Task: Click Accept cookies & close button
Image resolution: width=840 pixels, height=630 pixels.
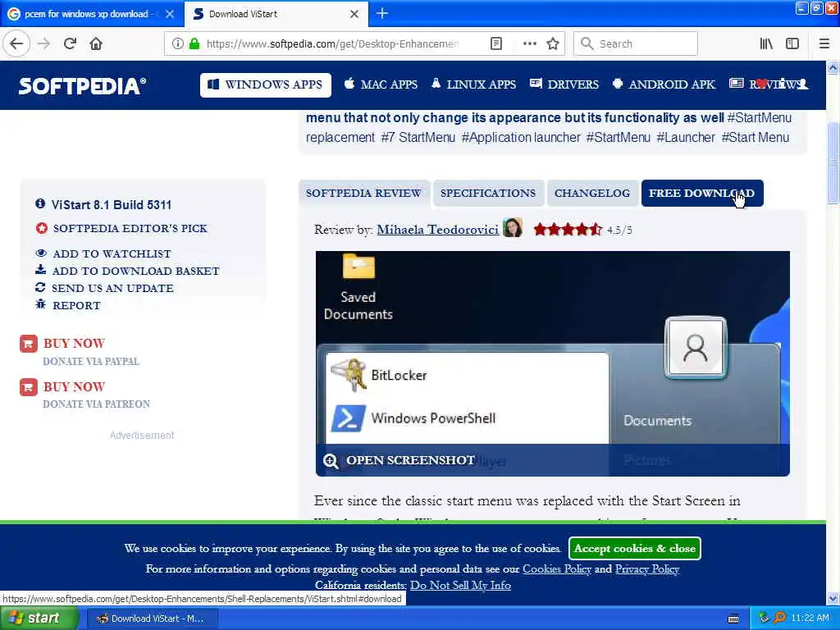Action: tap(635, 548)
